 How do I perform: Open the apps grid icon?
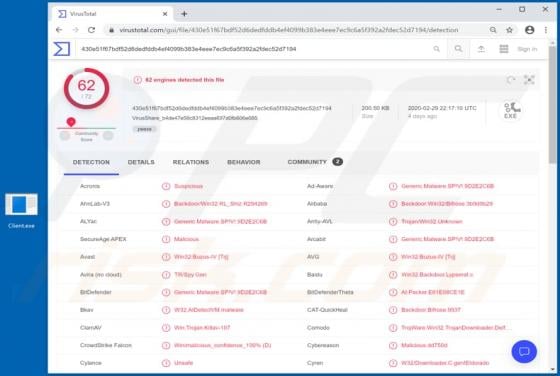click(504, 49)
